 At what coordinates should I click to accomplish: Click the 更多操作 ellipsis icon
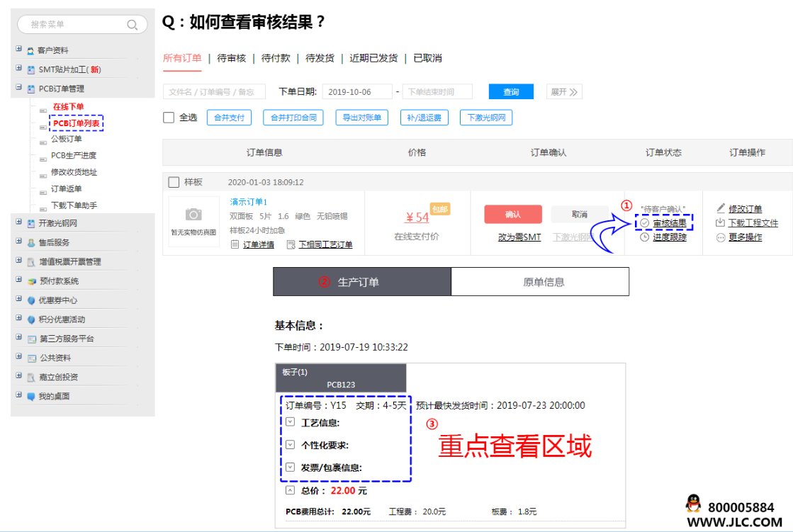click(721, 237)
